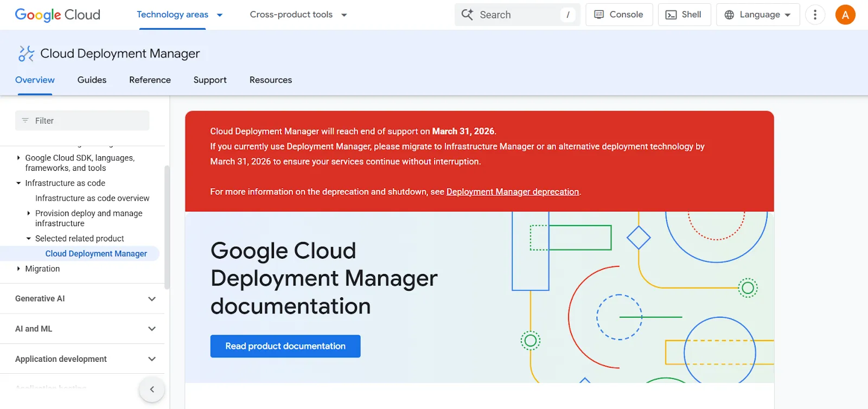Viewport: 868px width, 409px height.
Task: Expand the Migration tree item
Action: 18,269
